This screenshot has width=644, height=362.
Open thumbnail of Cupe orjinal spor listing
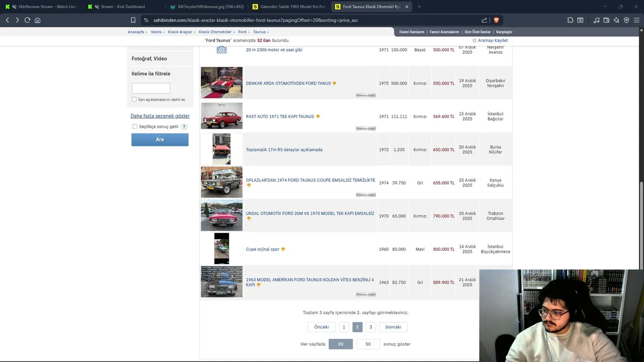221,248
